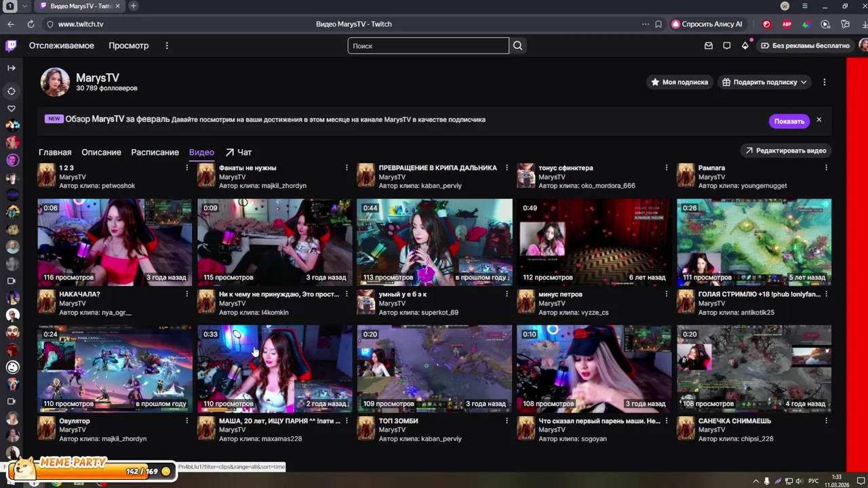Go back with browser back arrow
868x488 pixels.
(11, 24)
